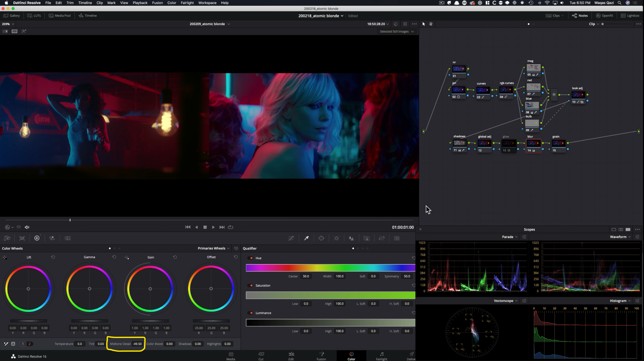Screen dimensions: 644x361
Task: Click the Lift black point picker
Action: (5, 257)
